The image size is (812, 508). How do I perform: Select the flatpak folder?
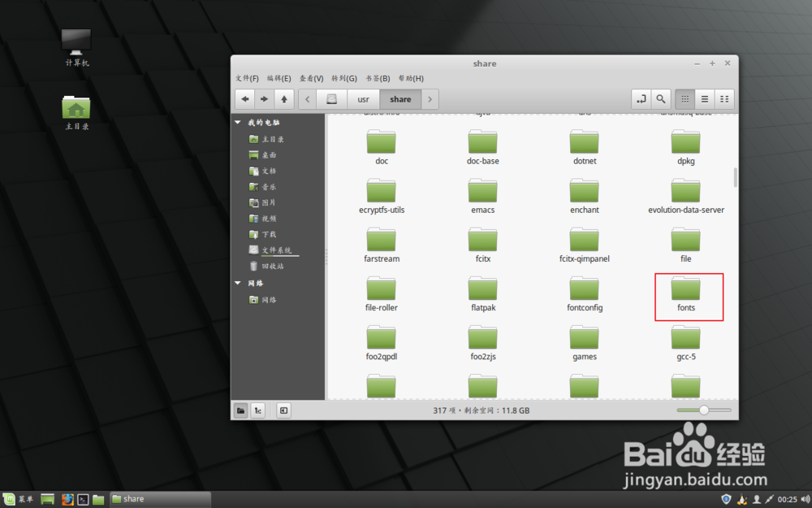point(482,293)
